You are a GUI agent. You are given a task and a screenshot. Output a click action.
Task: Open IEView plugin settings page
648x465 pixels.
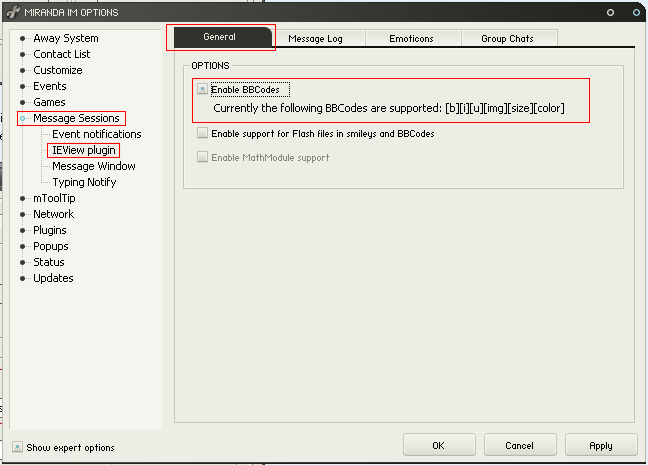tap(84, 150)
